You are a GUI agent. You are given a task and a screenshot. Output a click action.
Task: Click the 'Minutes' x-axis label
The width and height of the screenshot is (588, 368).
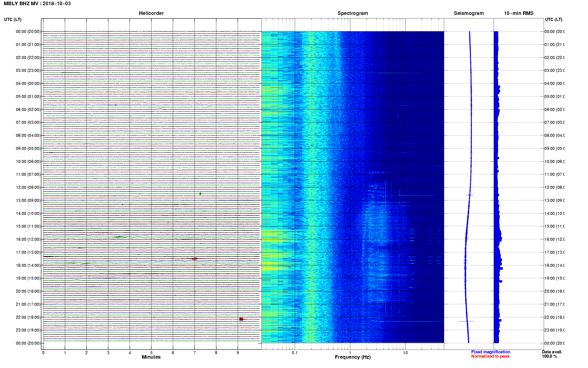pos(151,357)
